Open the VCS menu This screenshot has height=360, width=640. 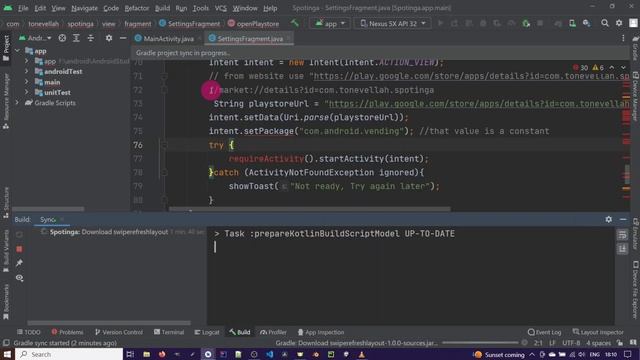pos(220,8)
